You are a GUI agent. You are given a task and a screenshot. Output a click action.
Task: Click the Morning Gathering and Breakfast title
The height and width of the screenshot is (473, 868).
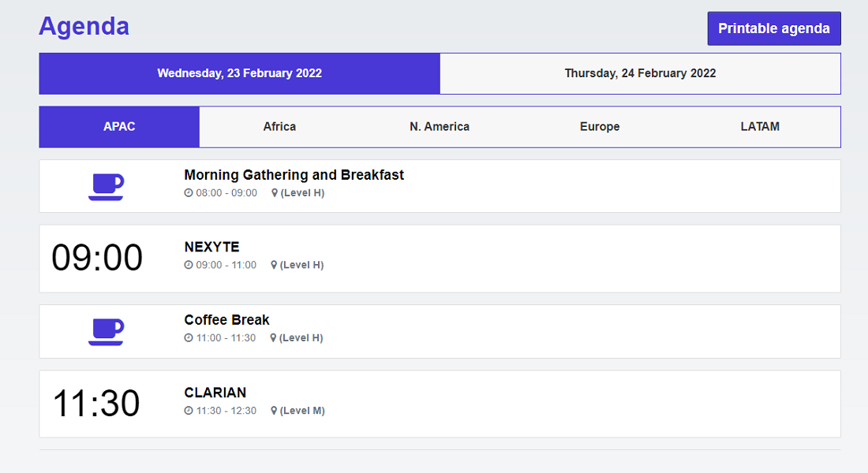pyautogui.click(x=294, y=175)
